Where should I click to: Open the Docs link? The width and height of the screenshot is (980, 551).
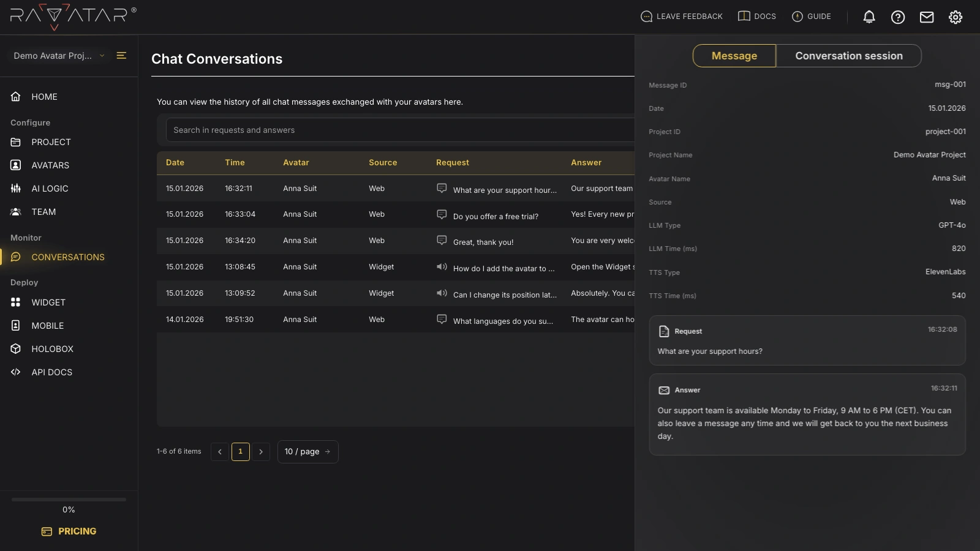[x=757, y=17]
